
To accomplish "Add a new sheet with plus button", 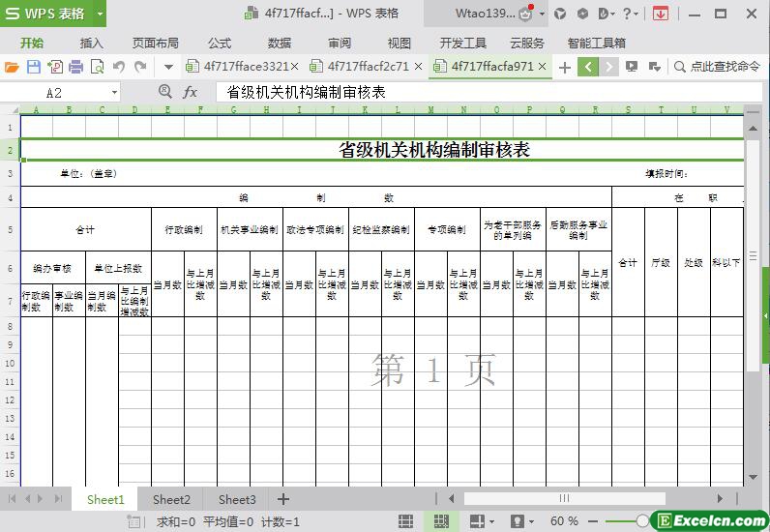I will (282, 499).
